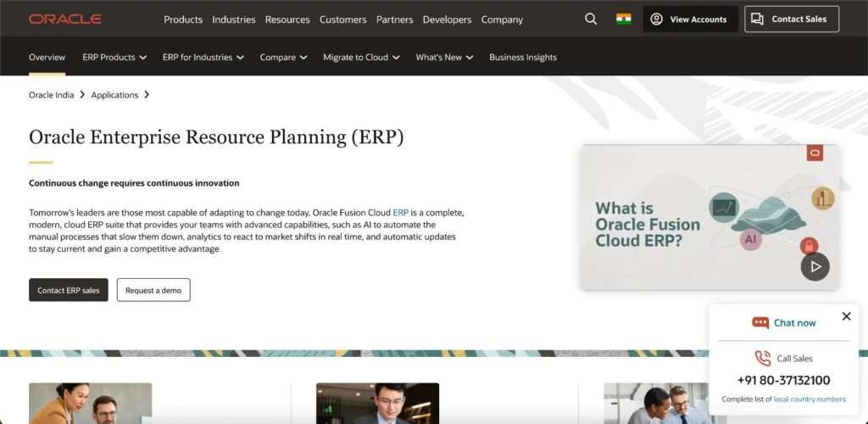Open the search magnifier icon
This screenshot has height=424, width=868.
591,19
